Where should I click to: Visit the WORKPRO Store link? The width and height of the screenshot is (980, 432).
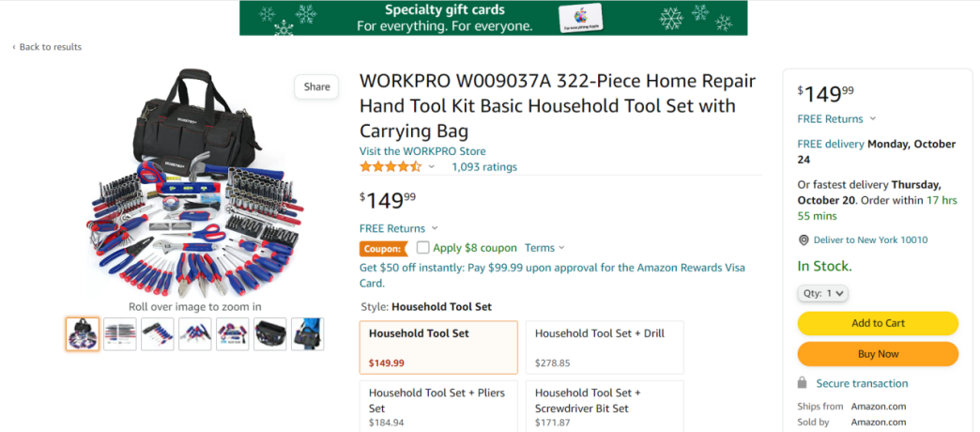tap(422, 151)
